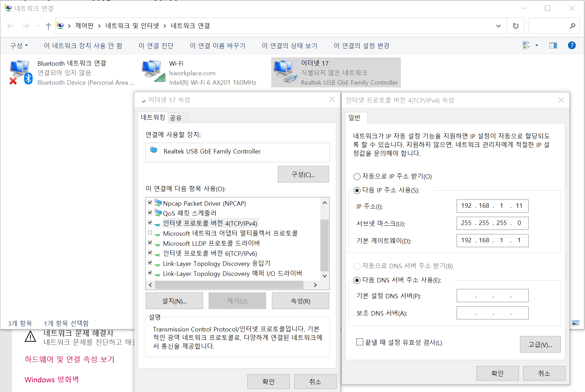585x392 pixels.
Task: Open the Windows 방화벽 link
Action: (52, 379)
